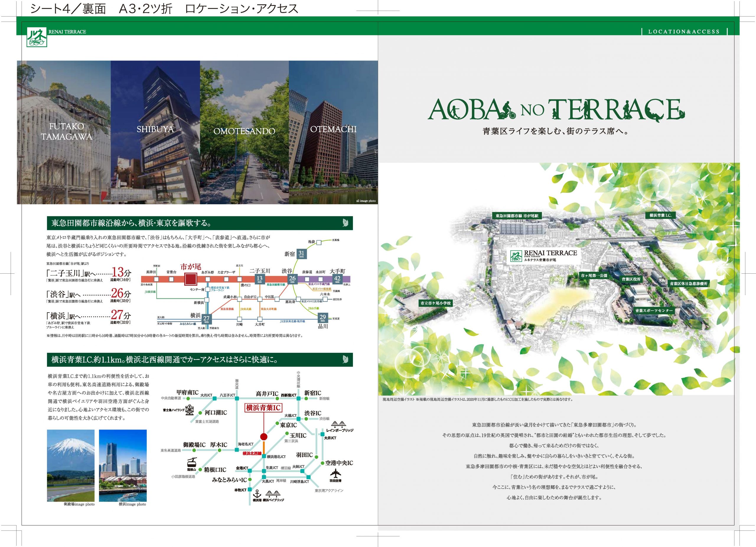Click the green header 横浜青葉I.C.約1.1km
Viewport: 756px width, 547px height.
200,360
